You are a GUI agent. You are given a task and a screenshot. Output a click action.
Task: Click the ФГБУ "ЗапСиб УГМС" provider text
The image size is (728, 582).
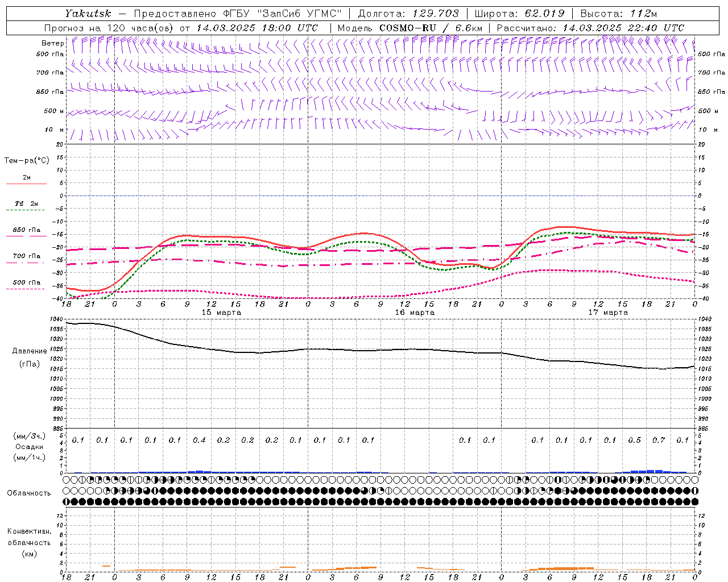click(x=282, y=14)
